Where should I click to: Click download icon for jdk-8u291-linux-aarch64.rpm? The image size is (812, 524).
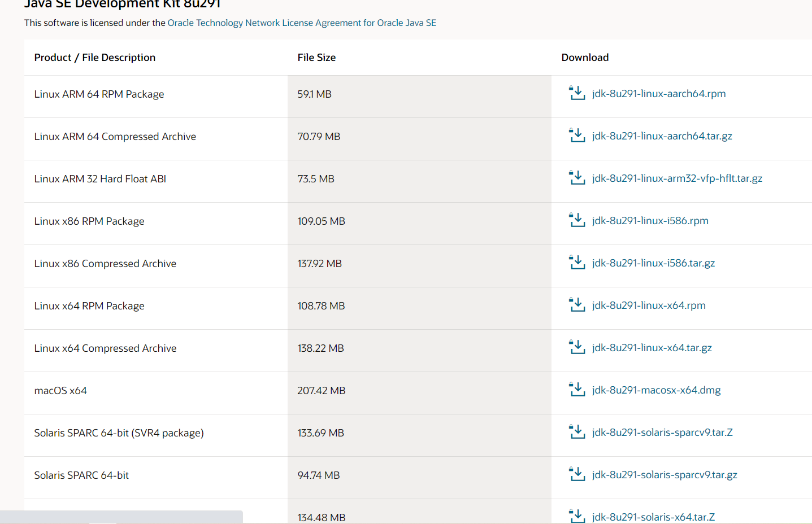(x=577, y=93)
